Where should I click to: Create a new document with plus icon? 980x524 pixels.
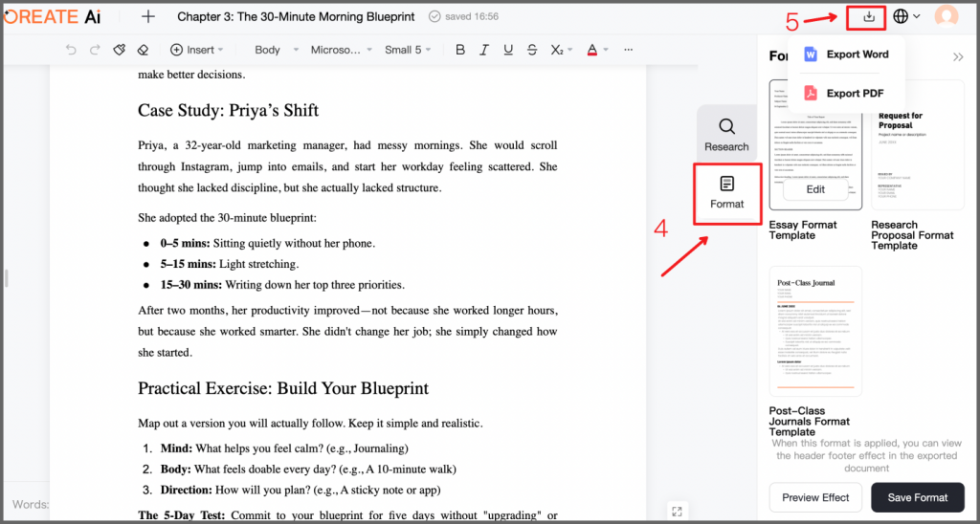pos(148,17)
